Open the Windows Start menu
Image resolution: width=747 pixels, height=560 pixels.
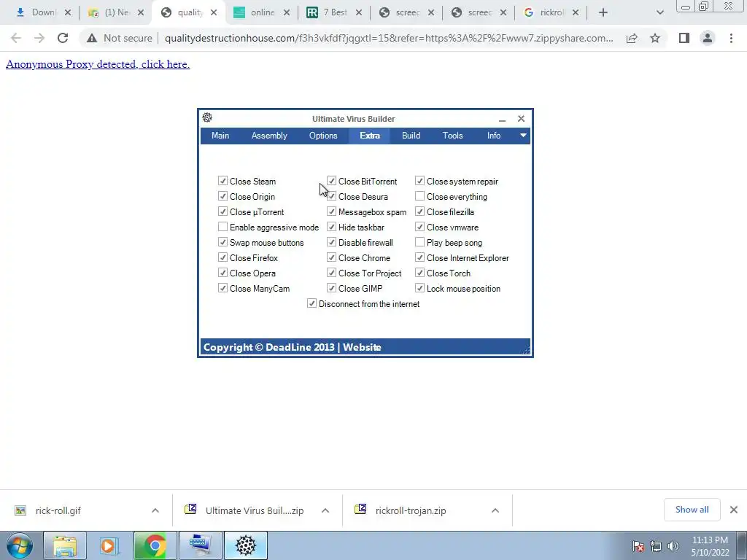pyautogui.click(x=20, y=545)
